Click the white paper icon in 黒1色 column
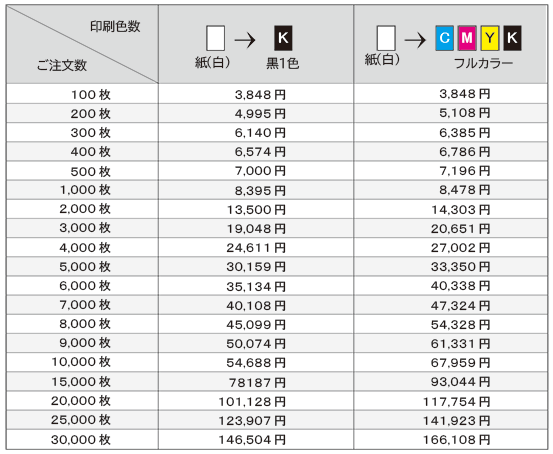Viewport: 553px width, 454px height. click(x=215, y=38)
